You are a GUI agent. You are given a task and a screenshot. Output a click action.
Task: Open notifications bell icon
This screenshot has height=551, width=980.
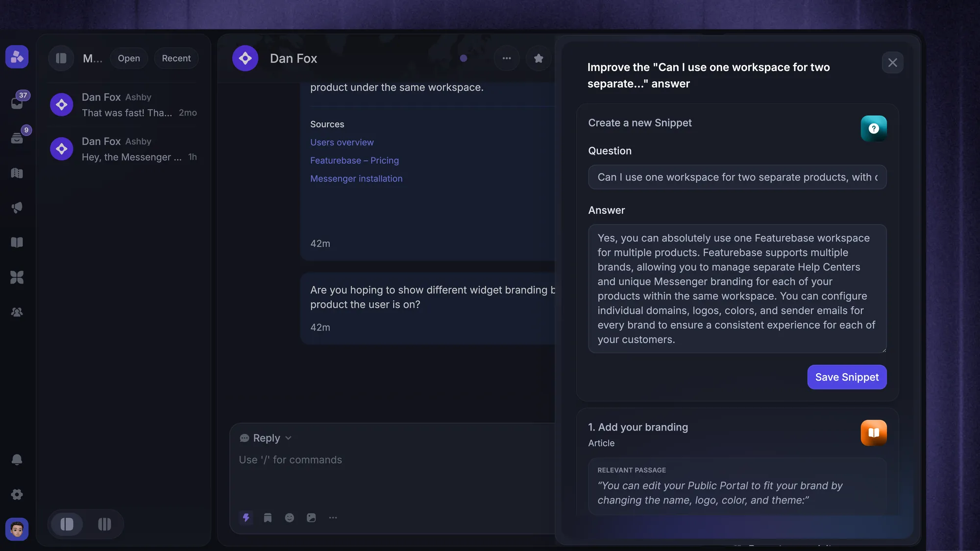click(x=17, y=459)
